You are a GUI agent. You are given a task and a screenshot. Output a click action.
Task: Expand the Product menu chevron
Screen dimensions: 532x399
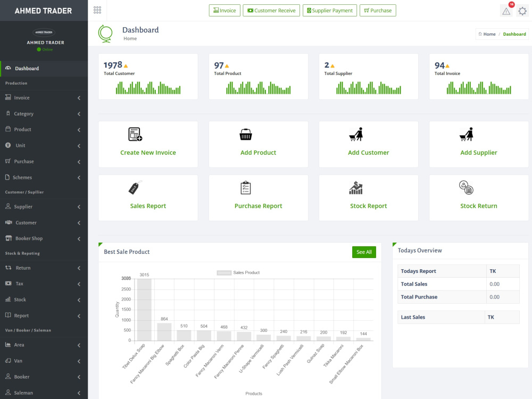[x=79, y=130]
